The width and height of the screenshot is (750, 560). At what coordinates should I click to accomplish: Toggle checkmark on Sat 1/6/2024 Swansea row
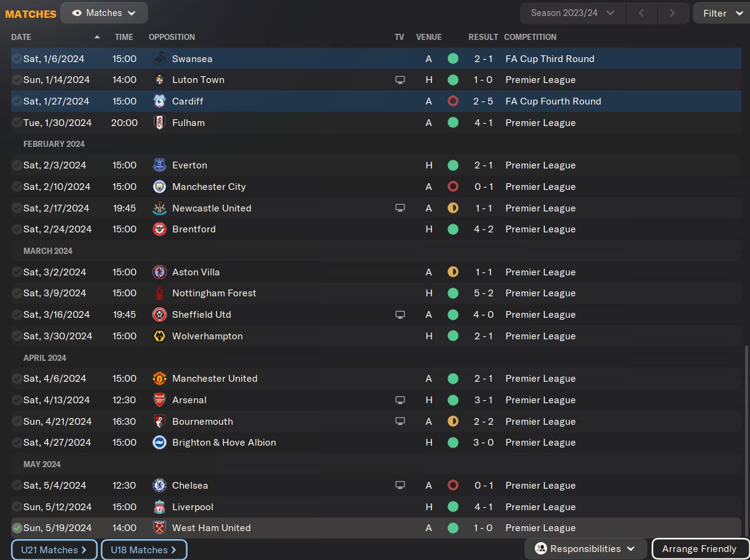pyautogui.click(x=17, y=59)
